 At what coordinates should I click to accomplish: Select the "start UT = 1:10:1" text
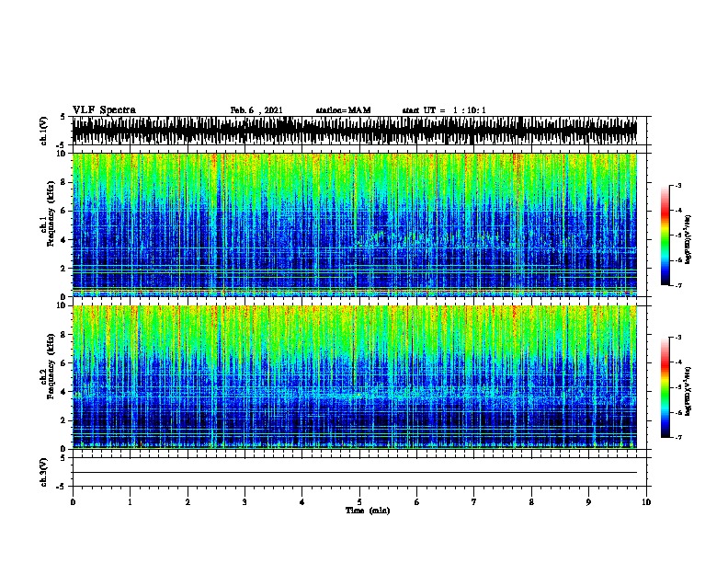(444, 110)
